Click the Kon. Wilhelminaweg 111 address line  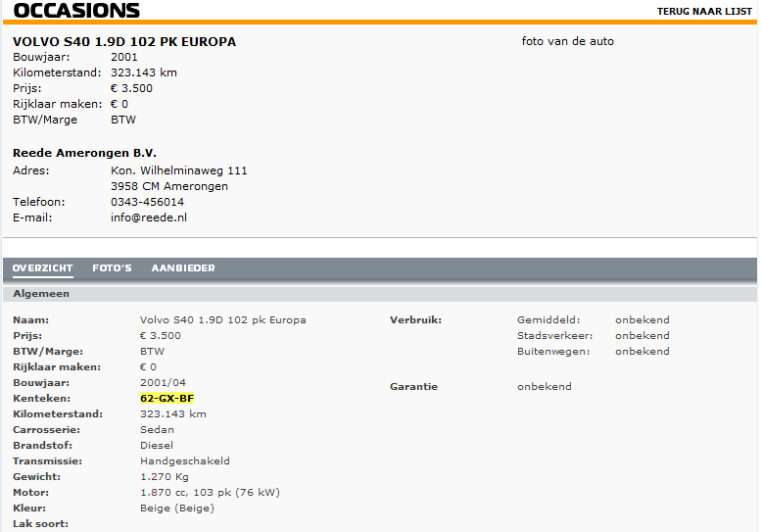click(179, 170)
